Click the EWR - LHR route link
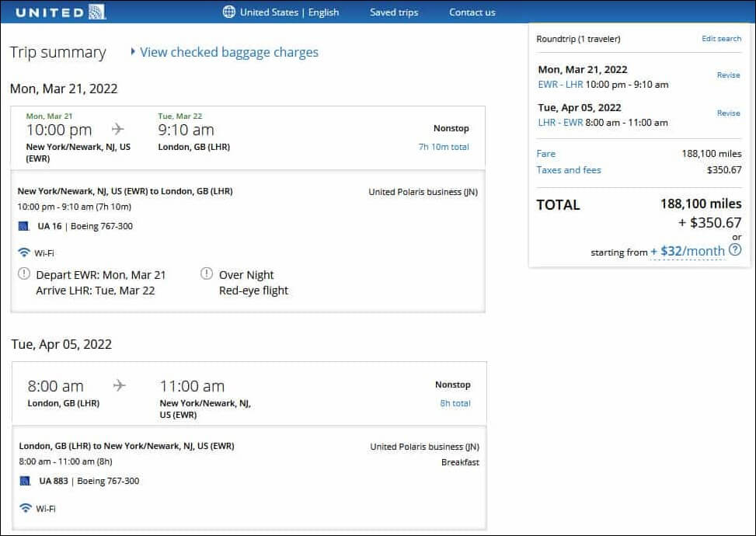 560,85
